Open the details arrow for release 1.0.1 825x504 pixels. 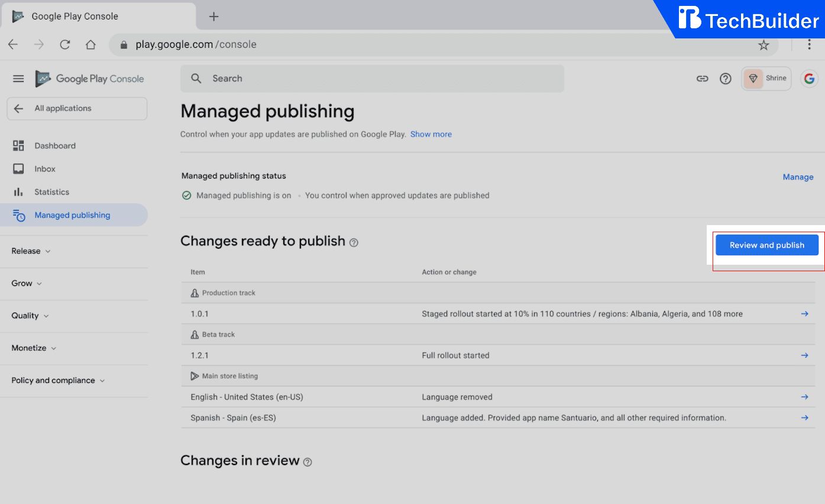[x=804, y=314]
